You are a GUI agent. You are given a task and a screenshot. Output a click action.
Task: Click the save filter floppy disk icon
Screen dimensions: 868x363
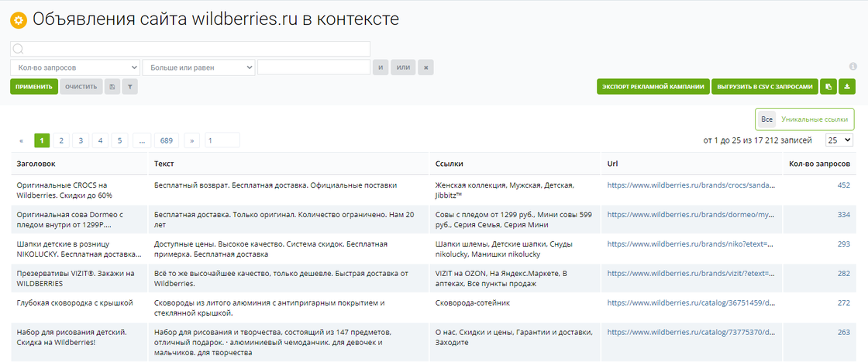tap(112, 87)
